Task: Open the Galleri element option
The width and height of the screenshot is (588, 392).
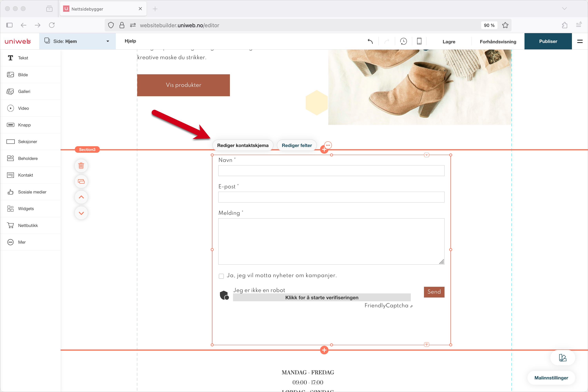Action: (30, 91)
